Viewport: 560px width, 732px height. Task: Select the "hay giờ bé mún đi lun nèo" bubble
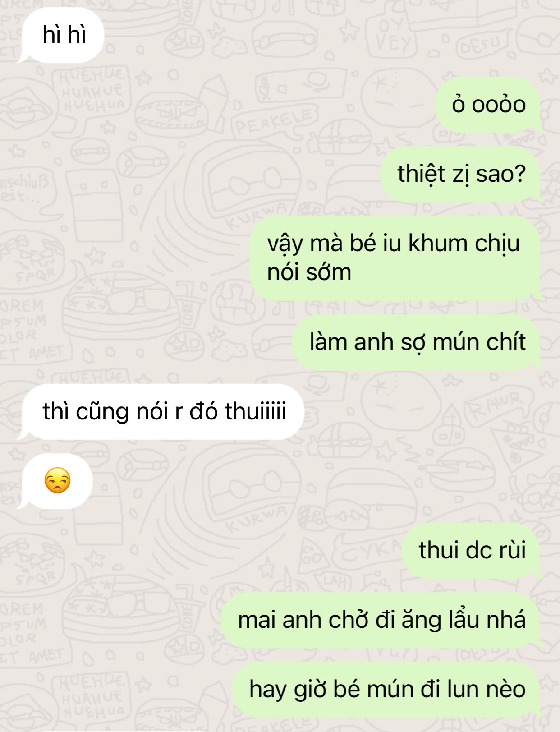click(387, 690)
